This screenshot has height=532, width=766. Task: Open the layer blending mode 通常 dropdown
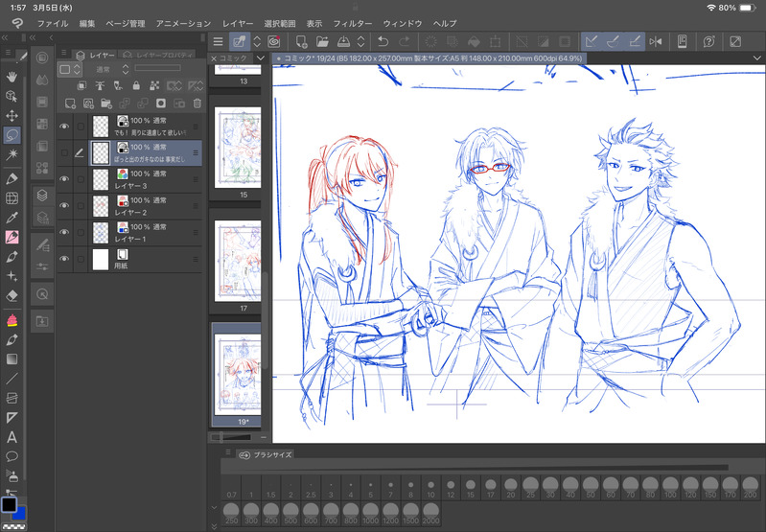(x=111, y=69)
